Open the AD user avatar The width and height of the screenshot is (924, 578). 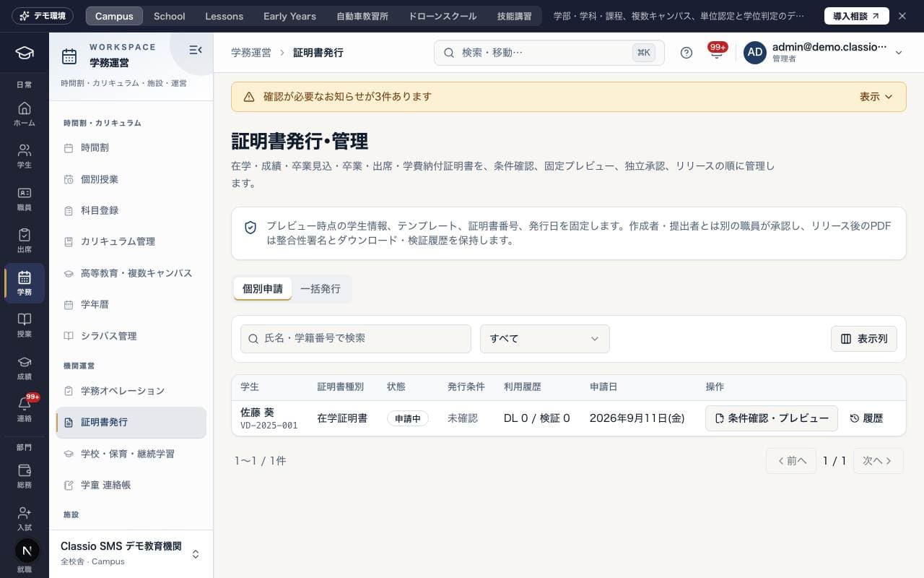(755, 53)
